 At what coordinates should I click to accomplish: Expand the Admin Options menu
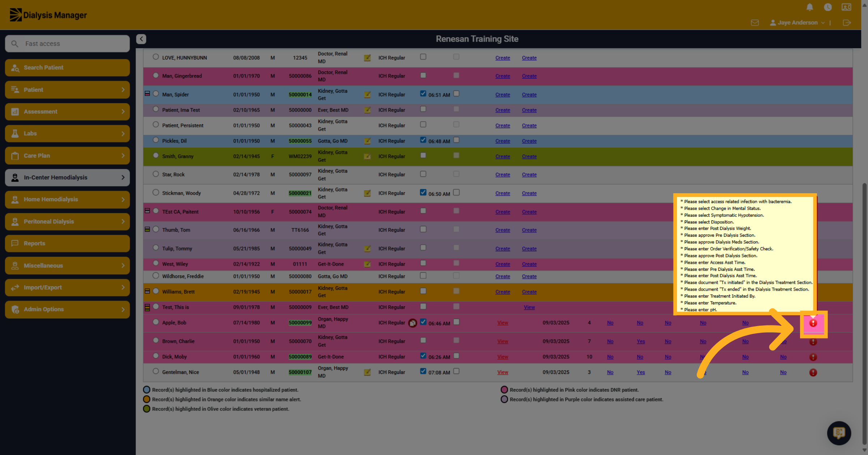(67, 309)
